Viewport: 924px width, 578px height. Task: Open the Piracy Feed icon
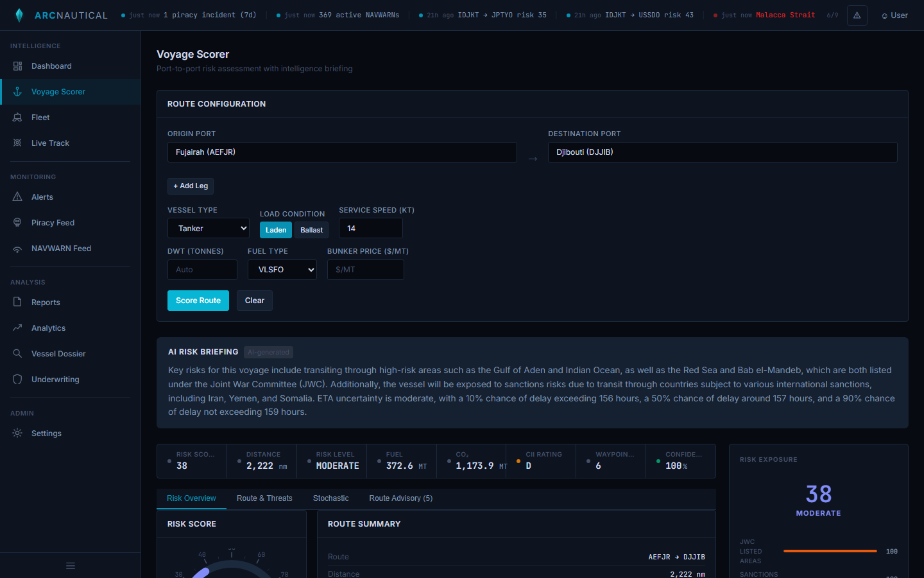[x=17, y=223]
